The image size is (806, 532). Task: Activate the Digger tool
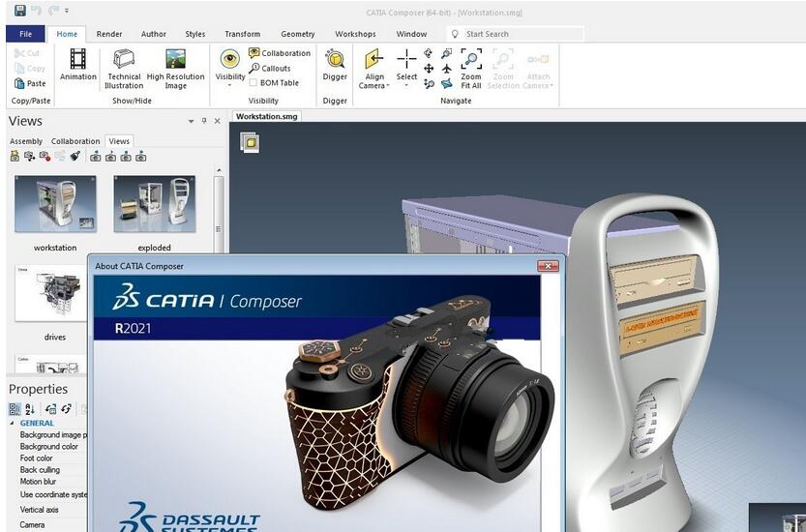(x=335, y=65)
